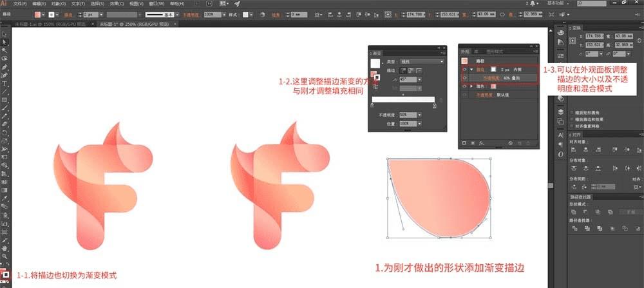Open the Edit menu
Screen dimensions: 644x288
tap(39, 3)
